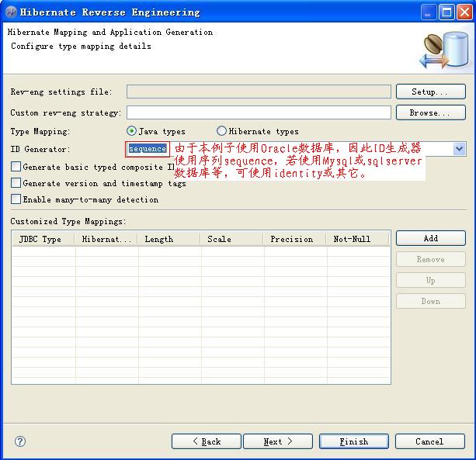Viewport: 476px width, 460px height.
Task: Select the Hibernate types radio button
Action: [221, 131]
